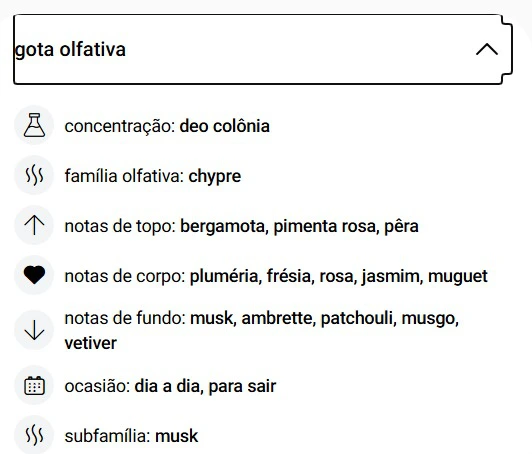This screenshot has width=532, height=454.
Task: Click the down arrow icon for notas de fundo
Action: click(x=34, y=330)
